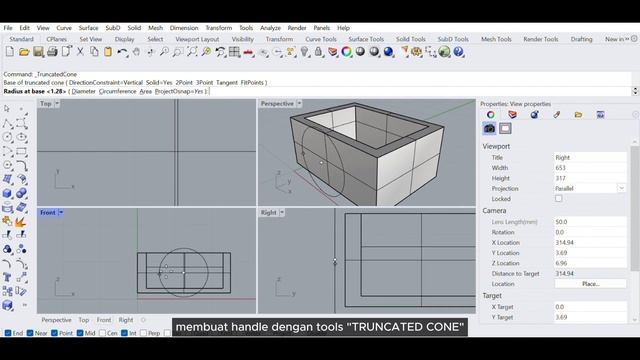Switch to the Perspective viewport tab at bottom
The width and height of the screenshot is (640, 360).
tap(56, 320)
